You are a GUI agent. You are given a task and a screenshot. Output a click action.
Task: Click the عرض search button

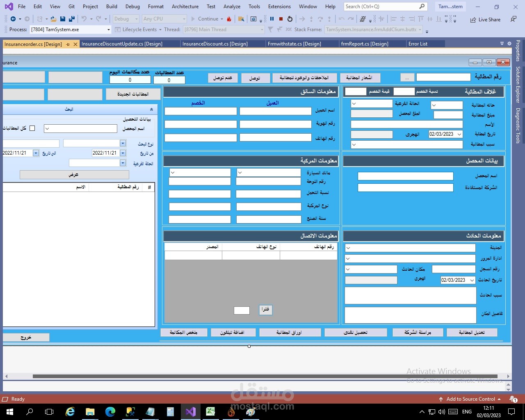click(x=74, y=175)
